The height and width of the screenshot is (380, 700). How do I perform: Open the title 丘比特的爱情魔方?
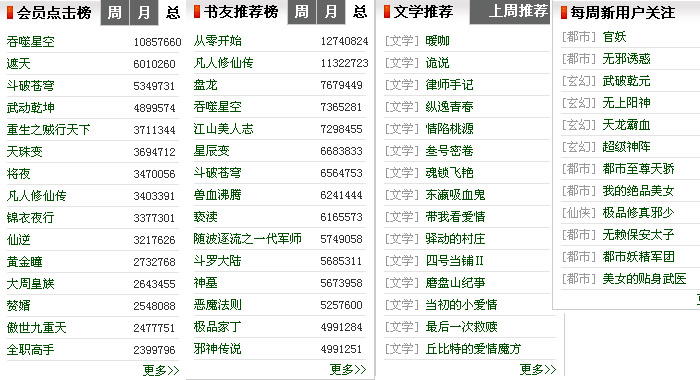[473, 349]
